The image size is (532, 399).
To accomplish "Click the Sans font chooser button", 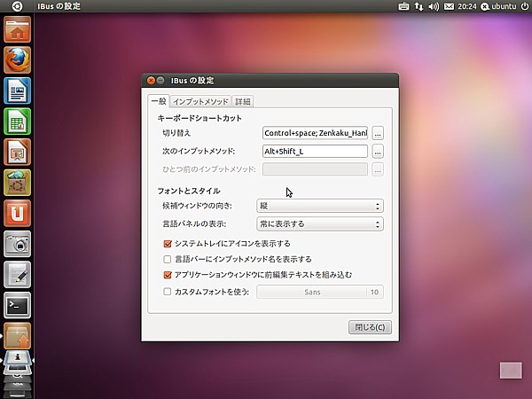I will click(x=320, y=292).
